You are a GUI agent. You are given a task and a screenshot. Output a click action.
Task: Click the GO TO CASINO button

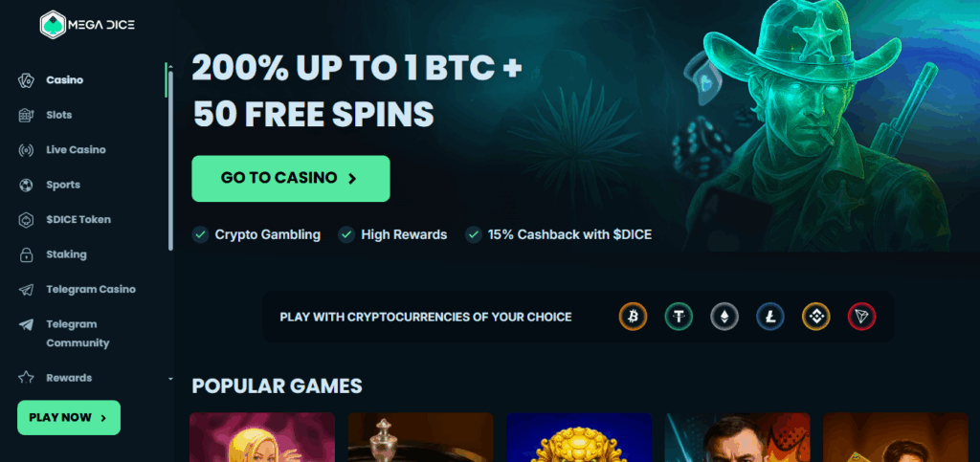click(291, 179)
